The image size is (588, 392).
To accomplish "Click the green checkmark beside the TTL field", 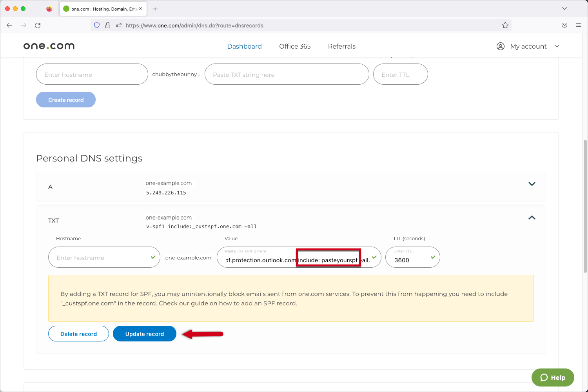I will [x=433, y=257].
